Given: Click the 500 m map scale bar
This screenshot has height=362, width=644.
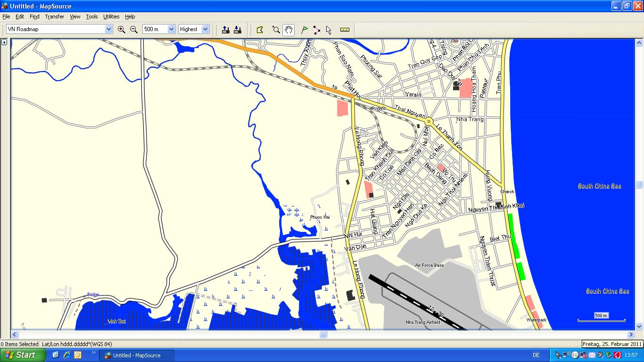Looking at the screenshot, I should click(601, 317).
